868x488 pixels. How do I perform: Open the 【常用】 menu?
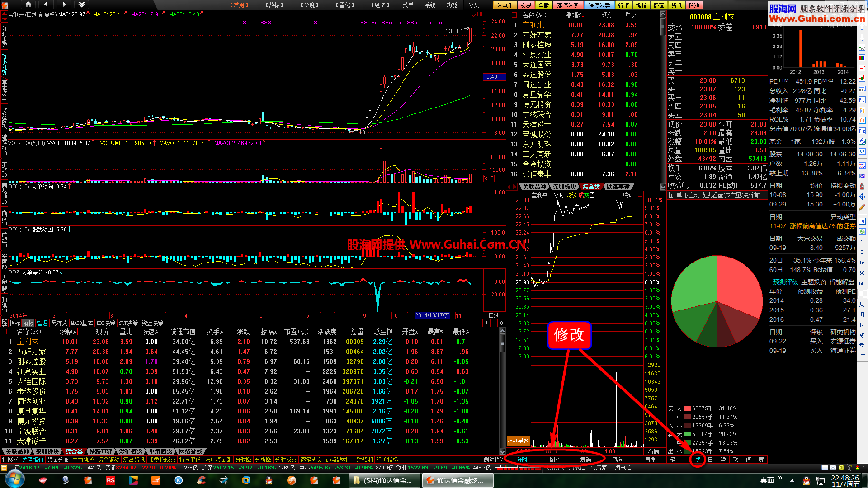click(x=239, y=5)
